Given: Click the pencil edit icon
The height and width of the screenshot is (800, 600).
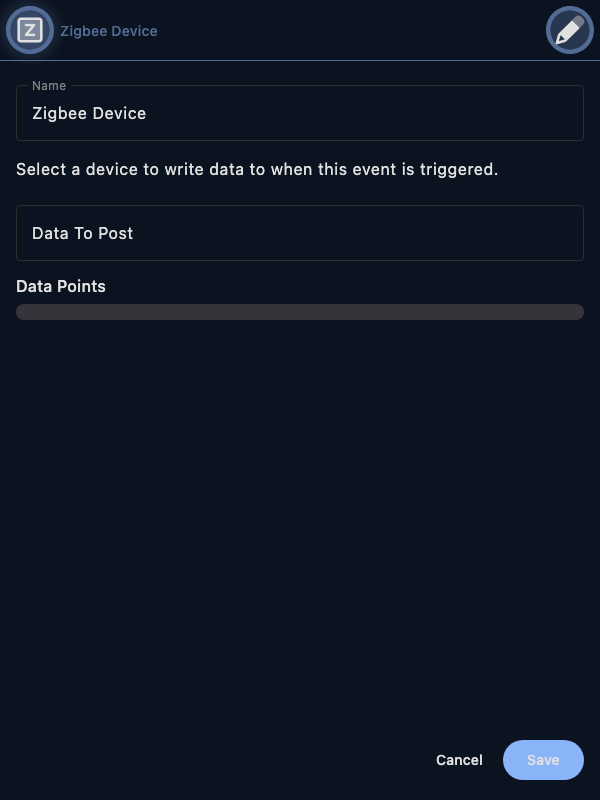Looking at the screenshot, I should point(569,31).
